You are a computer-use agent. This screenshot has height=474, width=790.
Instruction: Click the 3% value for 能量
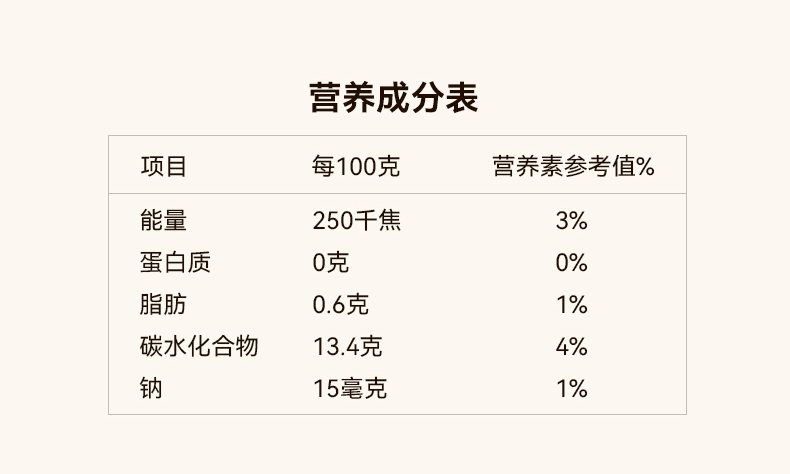[571, 220]
